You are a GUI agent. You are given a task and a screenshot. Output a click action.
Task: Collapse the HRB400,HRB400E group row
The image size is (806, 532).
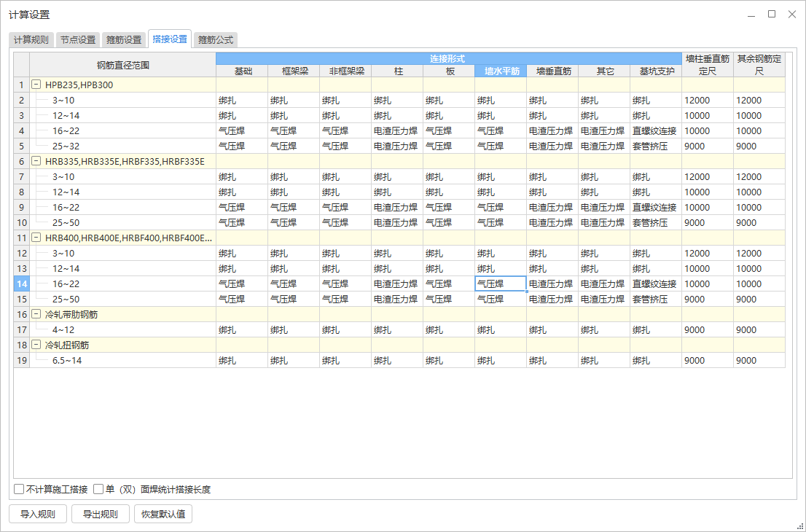pos(36,238)
